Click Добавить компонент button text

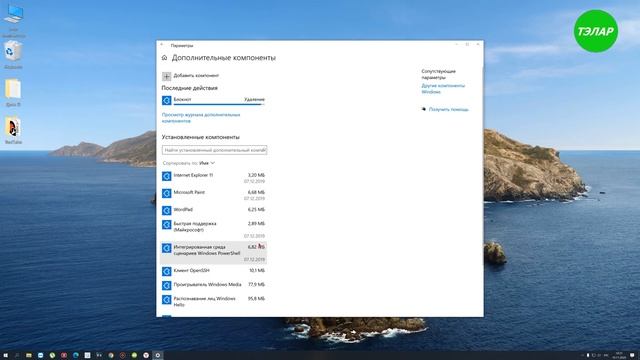(196, 76)
